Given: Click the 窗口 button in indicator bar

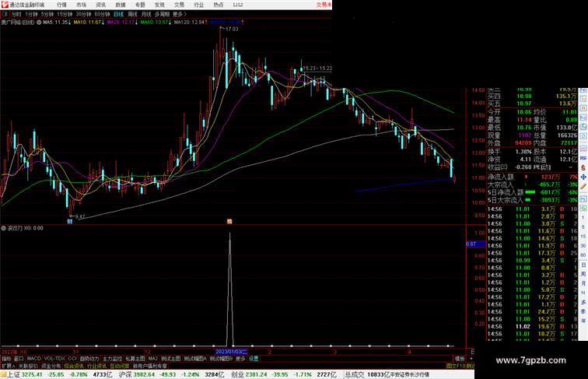Looking at the screenshot, I should click(19, 359).
